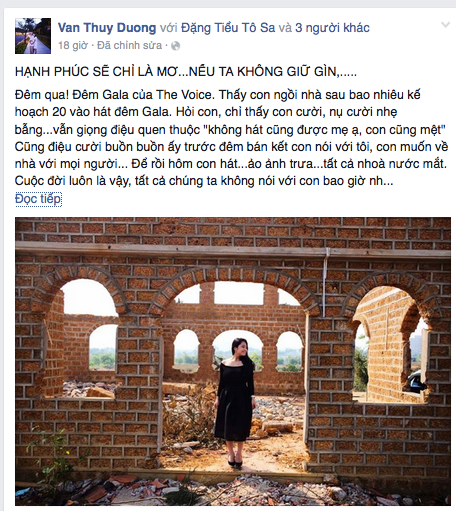The image size is (456, 511).
Task: Expand the dropdown arrow at post's corner
Action: [445, 25]
